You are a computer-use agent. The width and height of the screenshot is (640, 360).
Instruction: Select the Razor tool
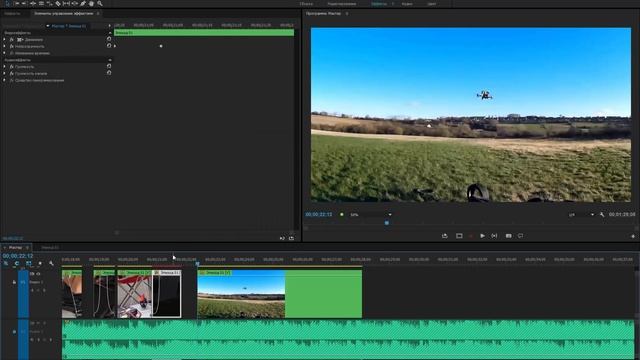(58, 3)
